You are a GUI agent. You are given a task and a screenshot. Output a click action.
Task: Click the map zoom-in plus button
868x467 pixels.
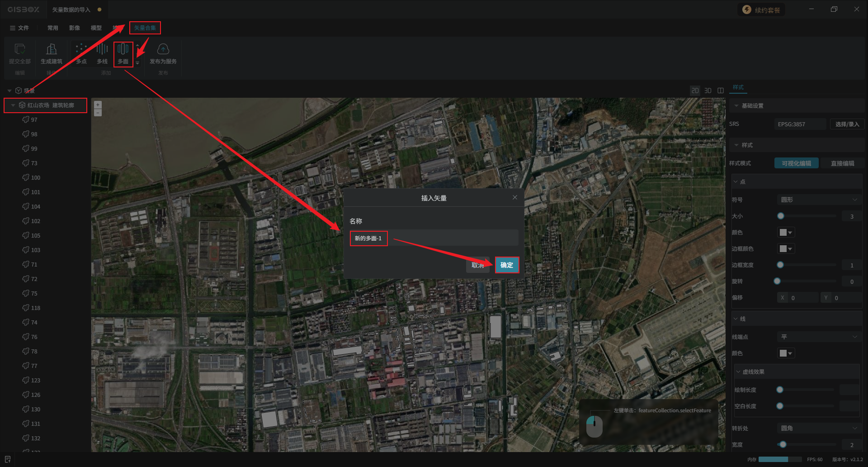tap(98, 105)
